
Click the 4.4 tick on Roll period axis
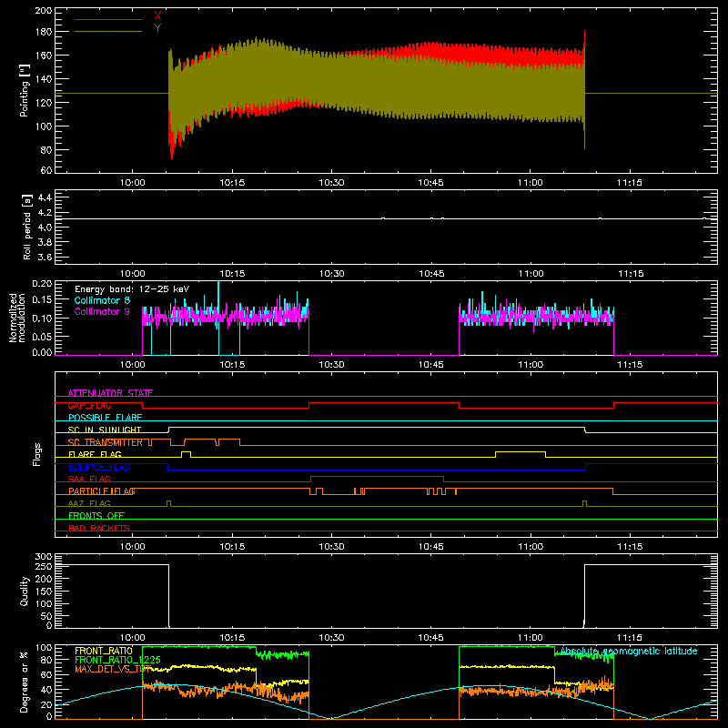(x=44, y=197)
